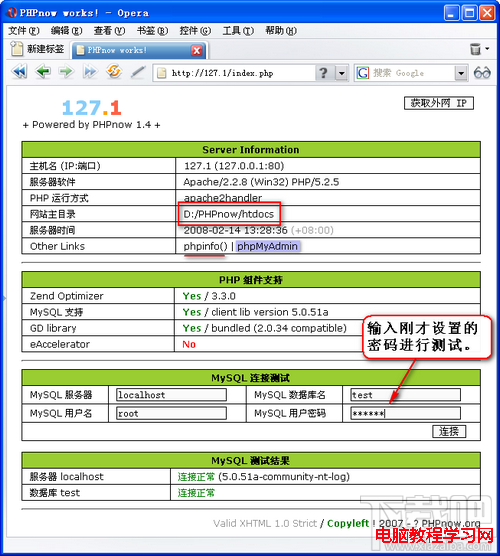
Task: Reload the page with the orange refresh icon
Action: tap(114, 72)
